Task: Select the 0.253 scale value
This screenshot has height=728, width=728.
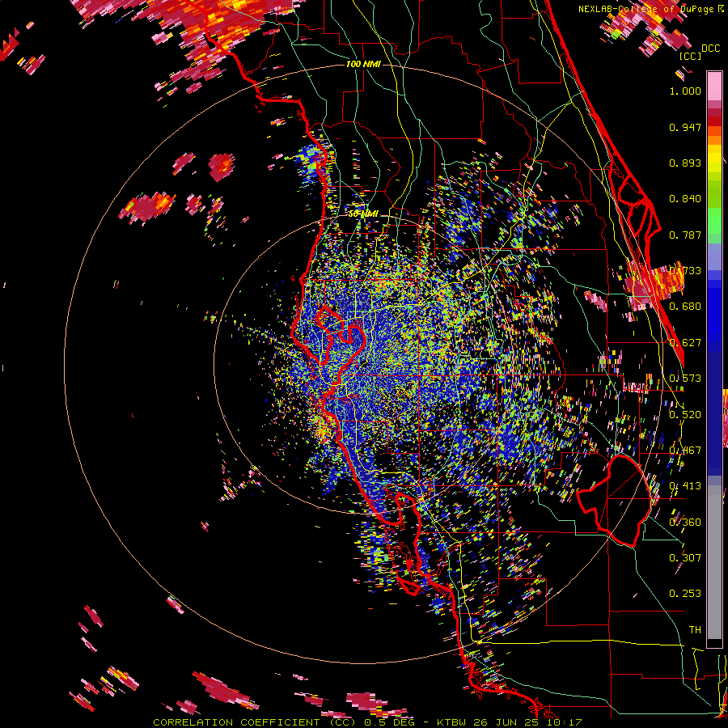Action: pyautogui.click(x=685, y=594)
